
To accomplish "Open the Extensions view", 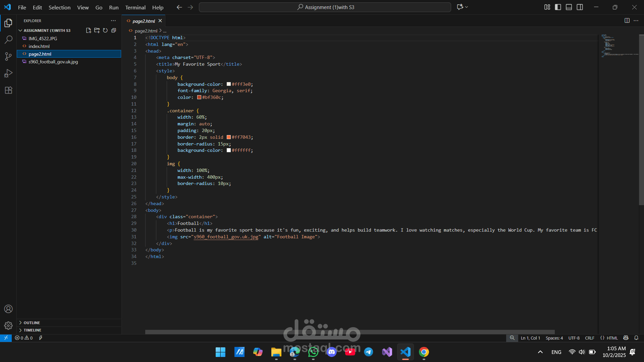I will coord(8,90).
